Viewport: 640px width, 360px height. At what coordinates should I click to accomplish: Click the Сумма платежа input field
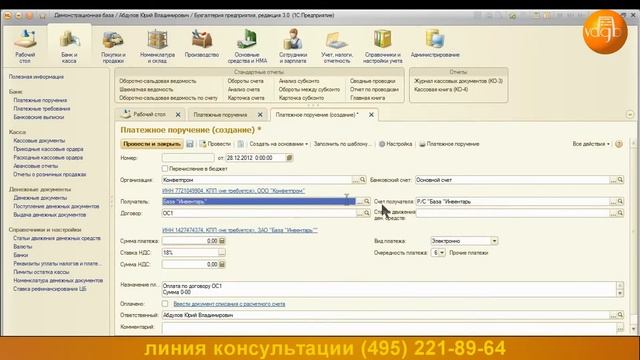point(190,241)
